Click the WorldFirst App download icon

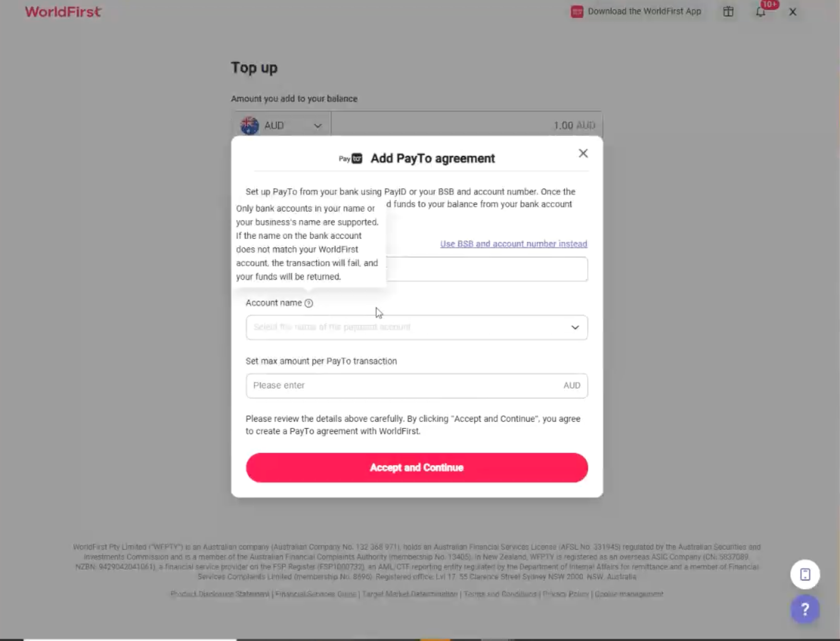click(577, 11)
